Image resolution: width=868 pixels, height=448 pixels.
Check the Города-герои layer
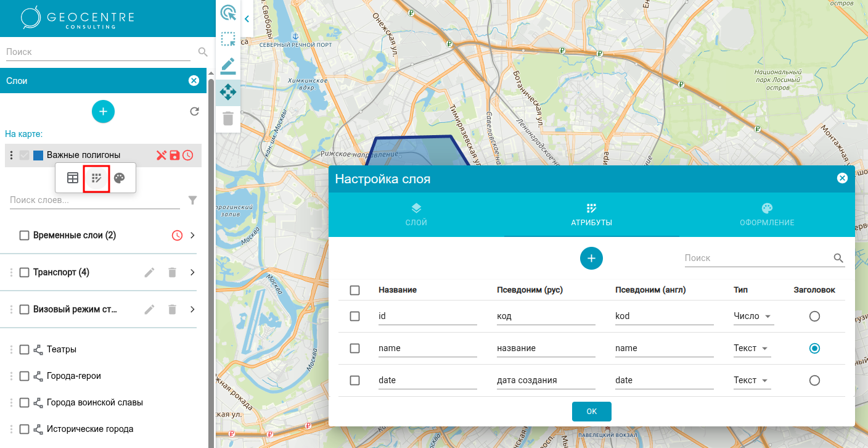[25, 376]
